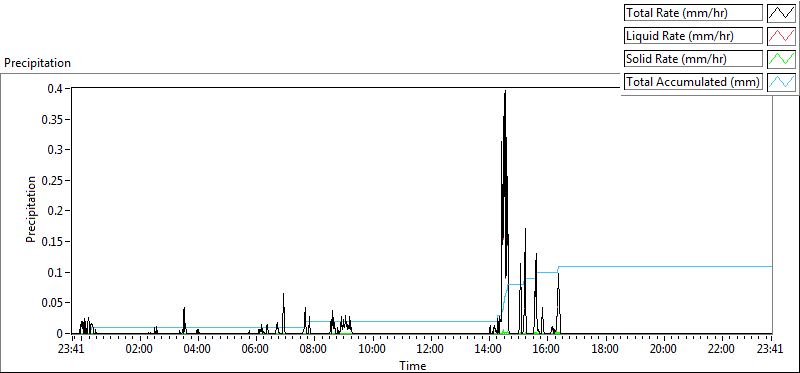Screen dimensions: 800x373
Task: Click the Time axis label below the plot
Action: tap(412, 365)
